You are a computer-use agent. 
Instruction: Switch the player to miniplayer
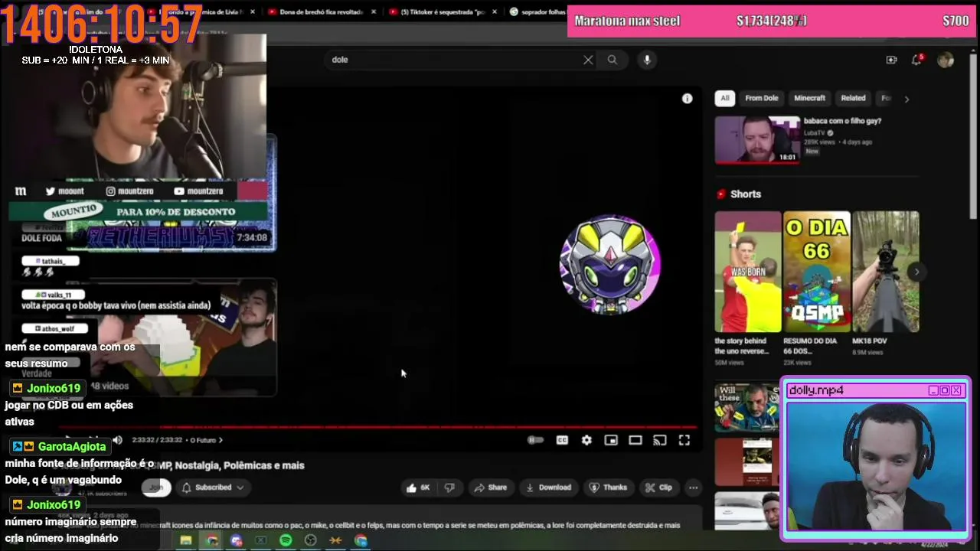pyautogui.click(x=611, y=440)
